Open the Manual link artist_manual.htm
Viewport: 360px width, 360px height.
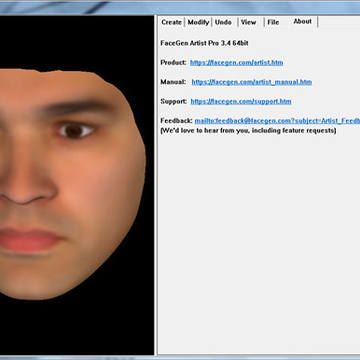252,82
